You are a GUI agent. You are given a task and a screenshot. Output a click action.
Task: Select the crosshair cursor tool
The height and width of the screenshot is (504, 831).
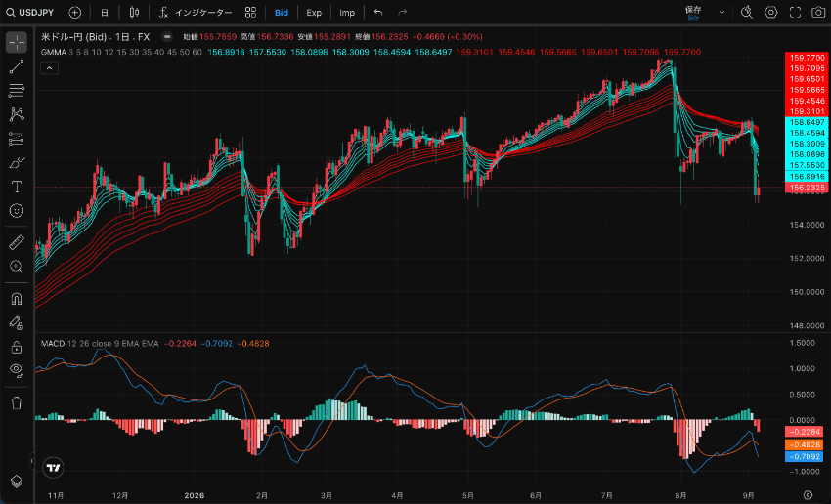coord(17,42)
